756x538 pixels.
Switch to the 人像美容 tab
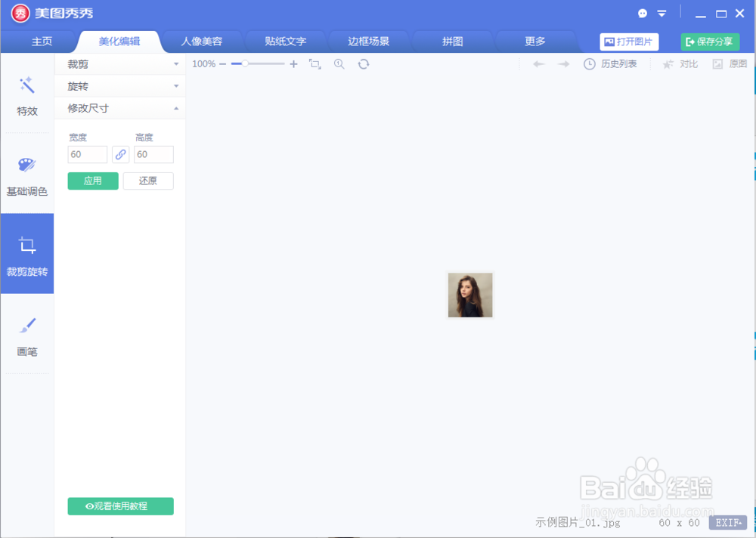point(202,42)
